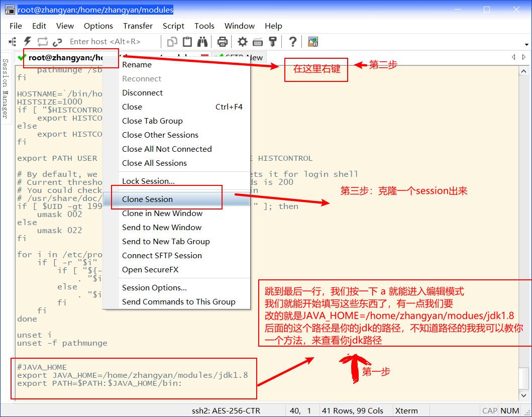The height and width of the screenshot is (417, 532).
Task: Select the Quick Connect lightning icon
Action: coord(28,42)
